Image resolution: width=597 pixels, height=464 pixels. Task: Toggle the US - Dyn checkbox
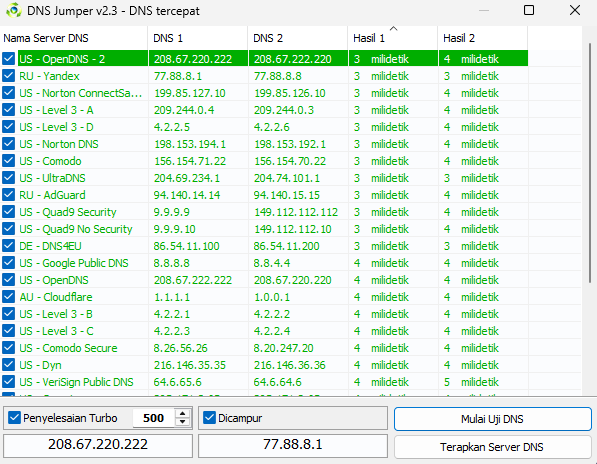(x=8, y=365)
